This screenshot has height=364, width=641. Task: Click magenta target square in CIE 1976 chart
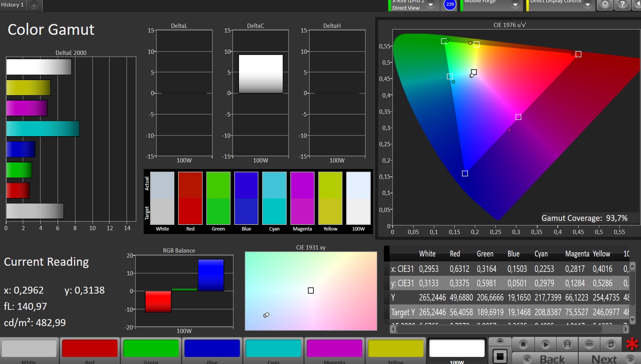click(518, 117)
